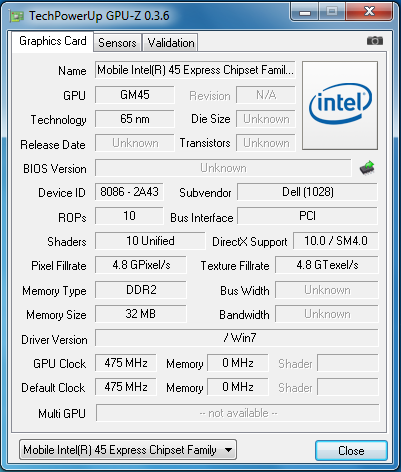This screenshot has height=472, width=401.
Task: Click the BIOS save chip icon
Action: [367, 168]
